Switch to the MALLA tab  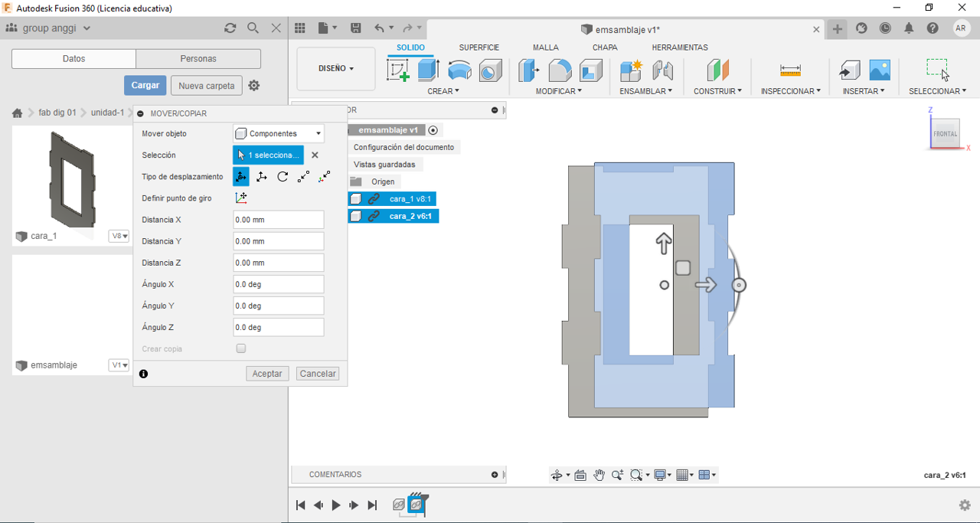coord(546,47)
